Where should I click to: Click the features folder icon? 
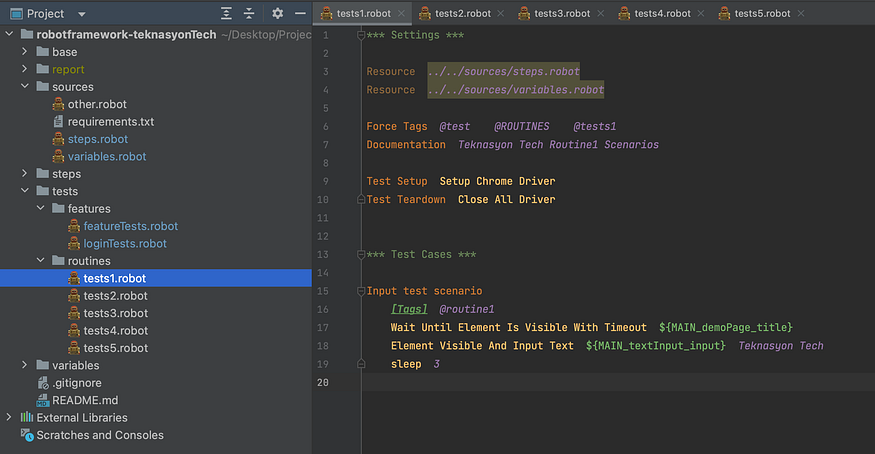[x=58, y=208]
